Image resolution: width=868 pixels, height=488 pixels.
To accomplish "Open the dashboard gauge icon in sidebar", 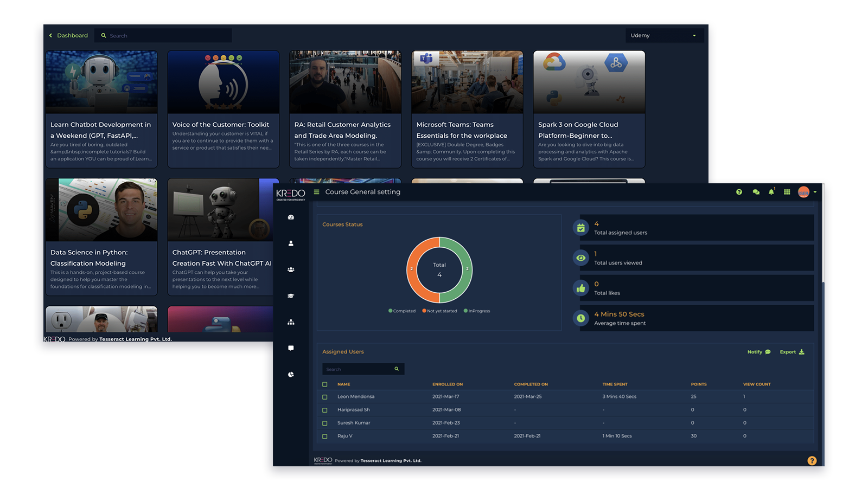I will (x=291, y=217).
